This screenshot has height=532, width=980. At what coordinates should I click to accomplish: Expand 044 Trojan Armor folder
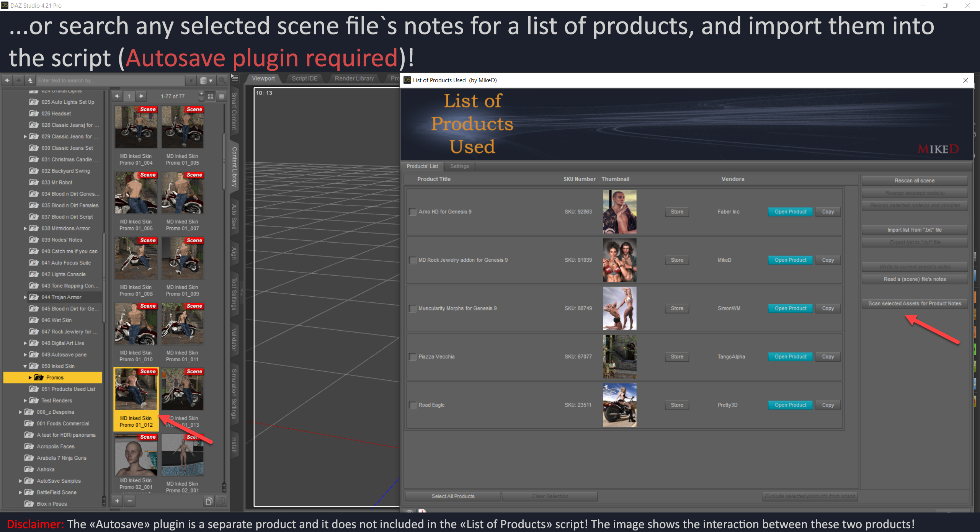(25, 297)
